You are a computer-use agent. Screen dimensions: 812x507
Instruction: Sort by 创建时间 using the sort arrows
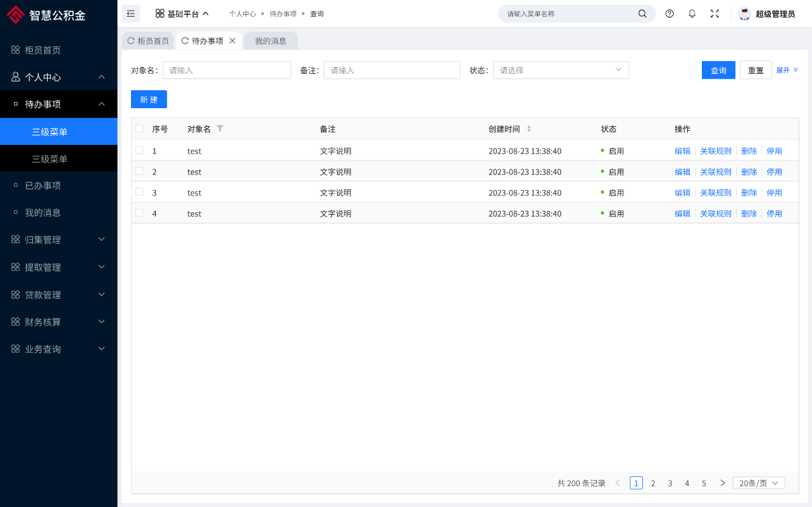(529, 129)
